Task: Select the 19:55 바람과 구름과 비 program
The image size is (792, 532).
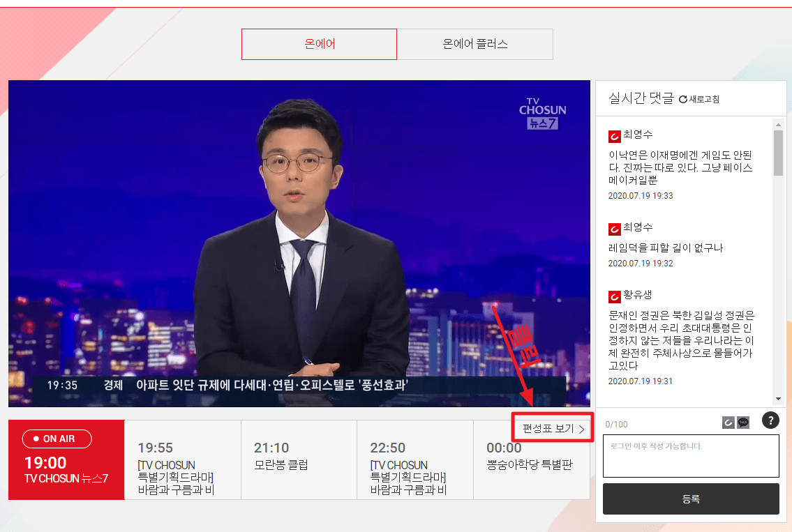Action: tap(182, 459)
